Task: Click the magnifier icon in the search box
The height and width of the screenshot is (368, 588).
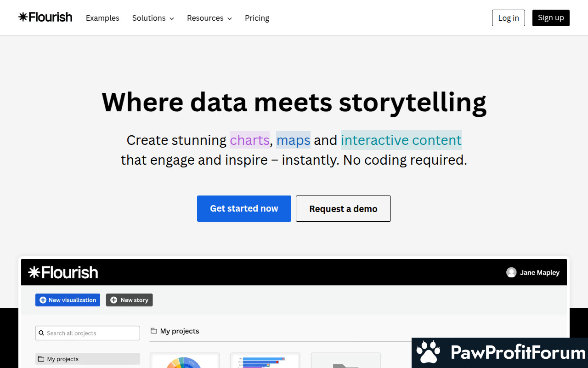Action: tap(42, 333)
